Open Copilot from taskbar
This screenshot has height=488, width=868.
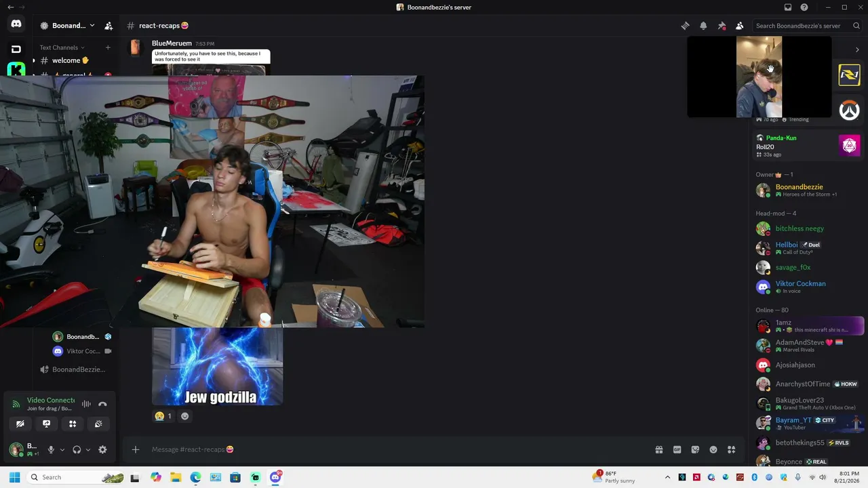156,477
